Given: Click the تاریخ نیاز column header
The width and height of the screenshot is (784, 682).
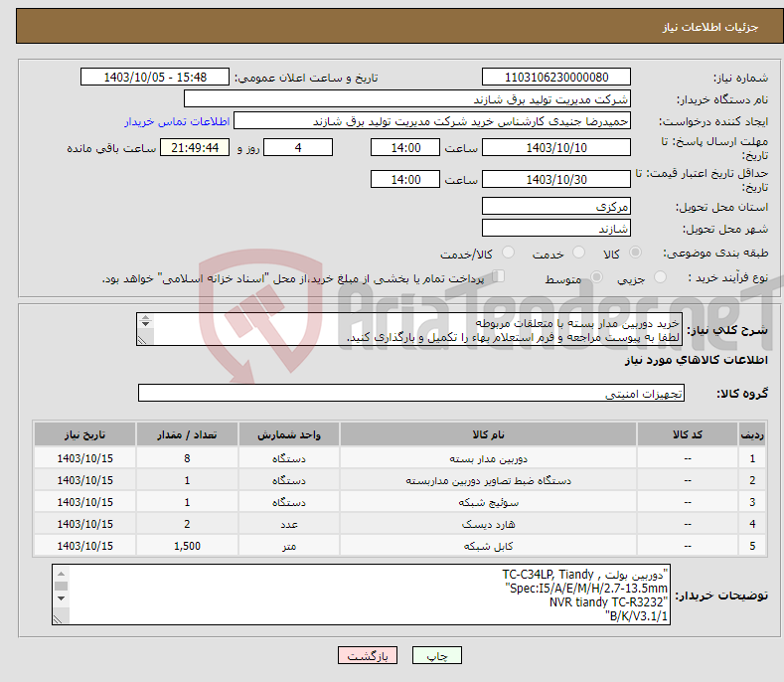Looking at the screenshot, I should [x=85, y=434].
